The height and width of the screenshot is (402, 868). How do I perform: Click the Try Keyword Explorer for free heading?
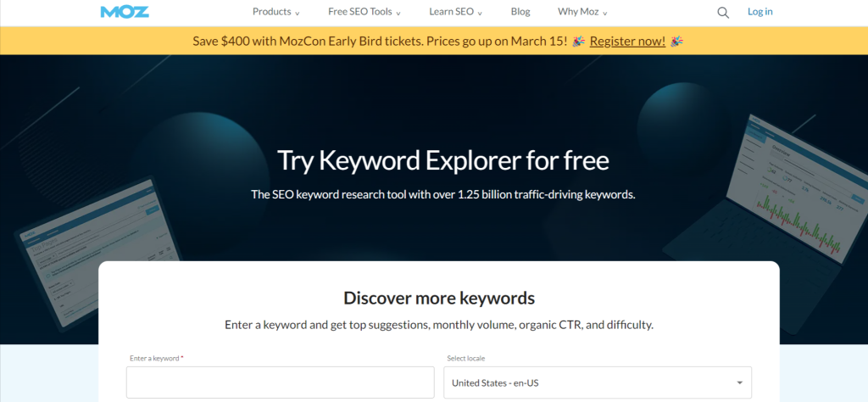[442, 160]
